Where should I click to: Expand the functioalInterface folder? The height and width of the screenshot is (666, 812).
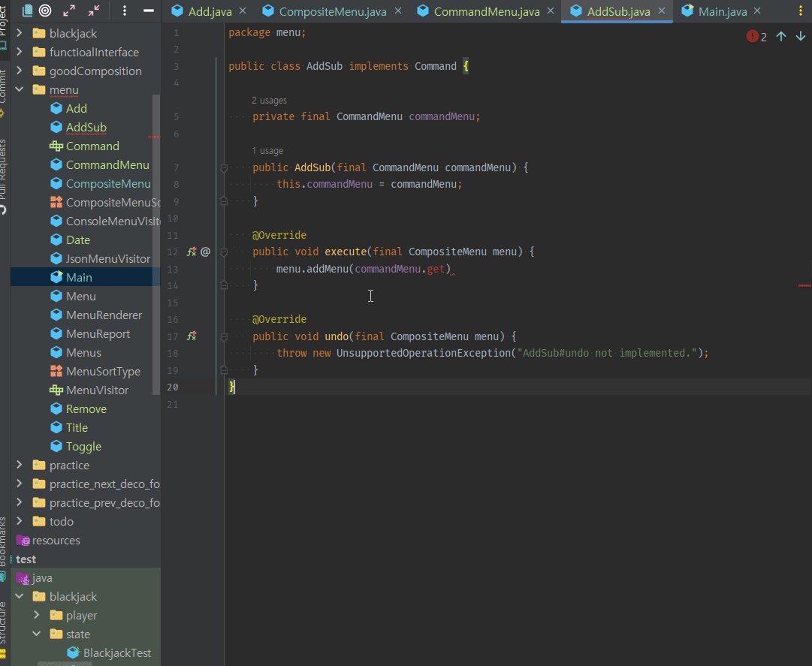(x=20, y=53)
